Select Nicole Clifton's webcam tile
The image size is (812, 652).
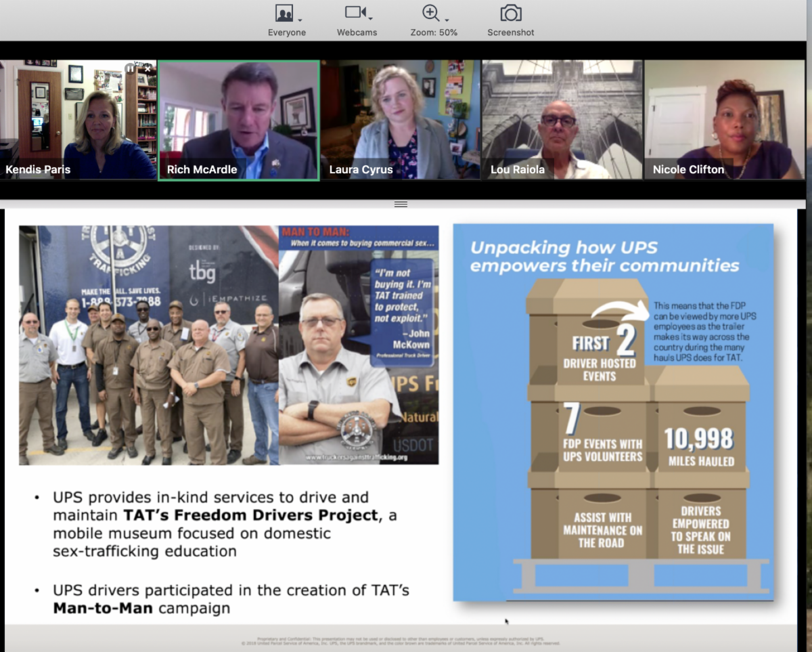723,120
